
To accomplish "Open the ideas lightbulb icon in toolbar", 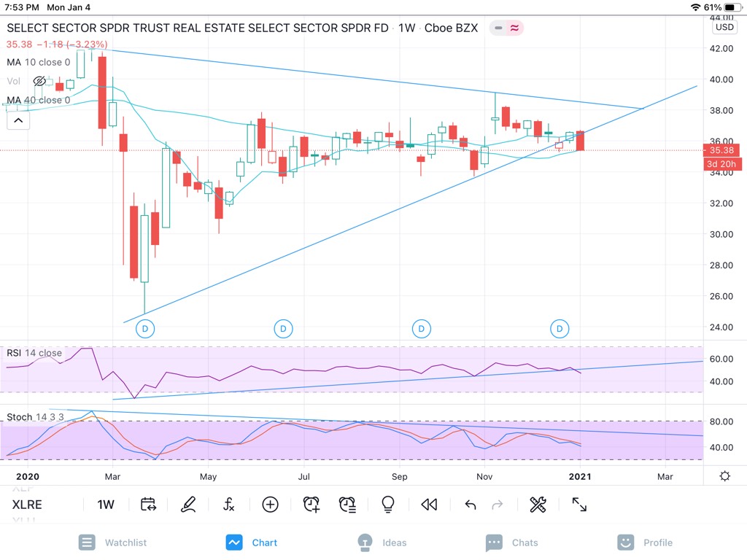I will (388, 505).
